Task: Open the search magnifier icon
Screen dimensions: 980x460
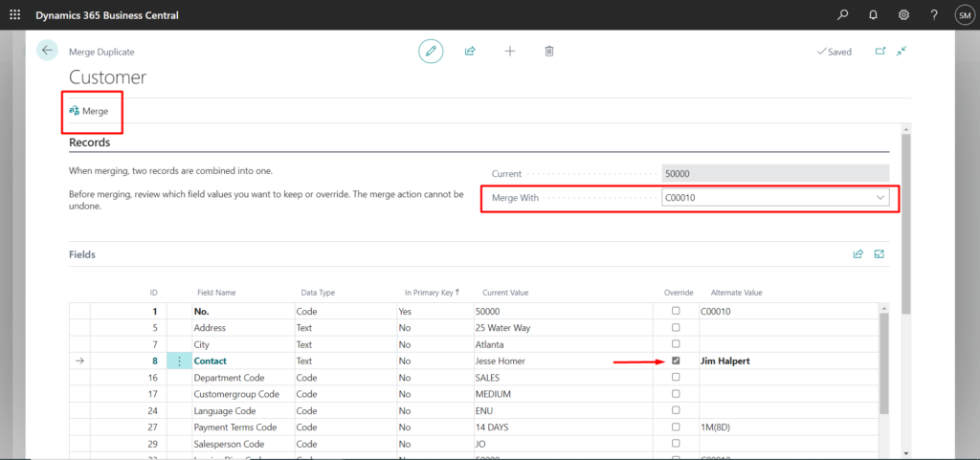Action: click(x=842, y=15)
